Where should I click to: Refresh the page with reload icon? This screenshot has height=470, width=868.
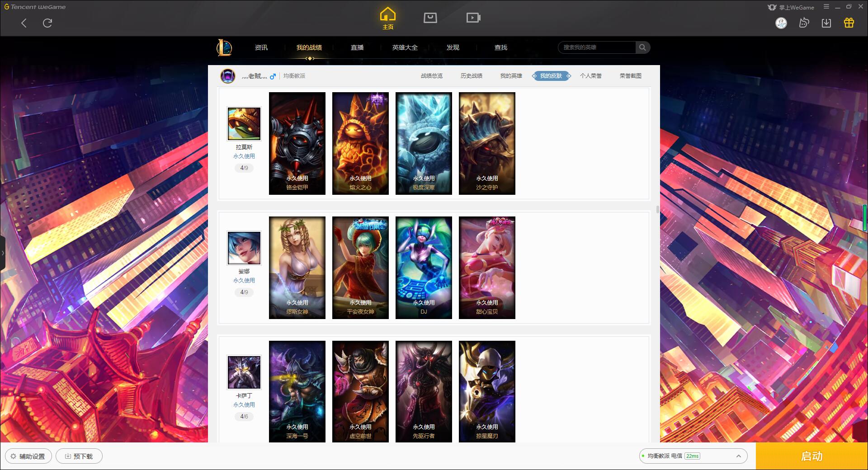pyautogui.click(x=47, y=23)
